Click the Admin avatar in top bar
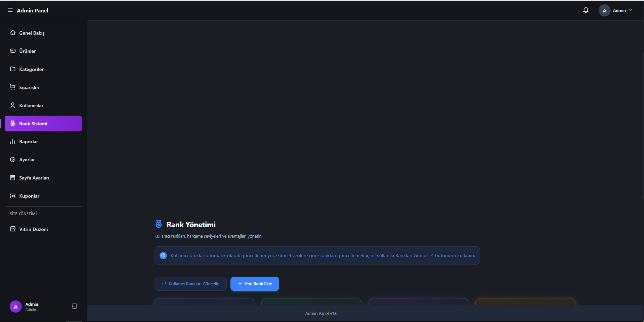Image resolution: width=644 pixels, height=322 pixels. click(604, 10)
